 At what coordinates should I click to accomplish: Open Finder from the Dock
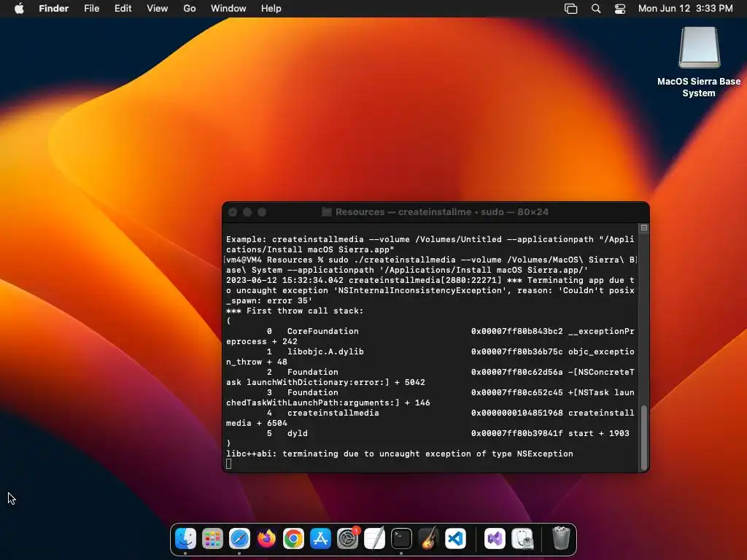pyautogui.click(x=185, y=539)
